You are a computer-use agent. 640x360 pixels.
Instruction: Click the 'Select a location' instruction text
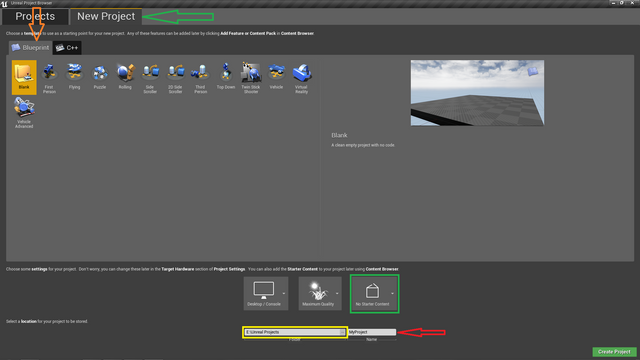coord(47,322)
